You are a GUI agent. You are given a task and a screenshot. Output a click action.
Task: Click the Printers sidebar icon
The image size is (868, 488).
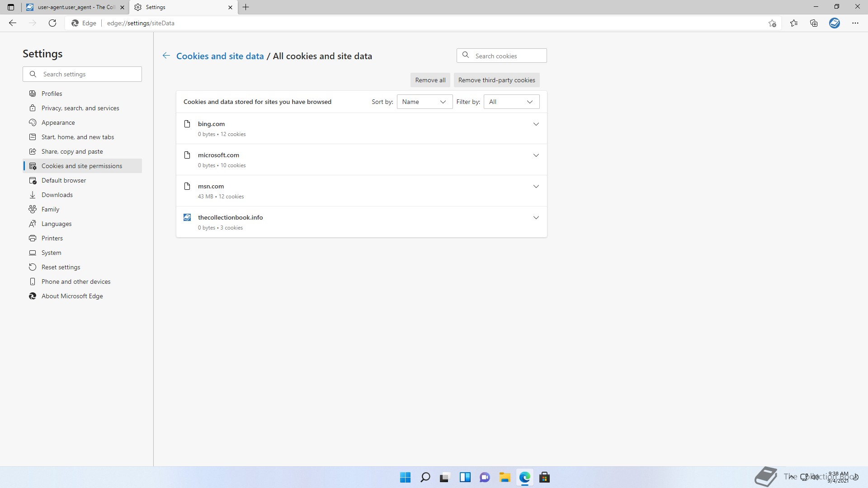point(33,238)
